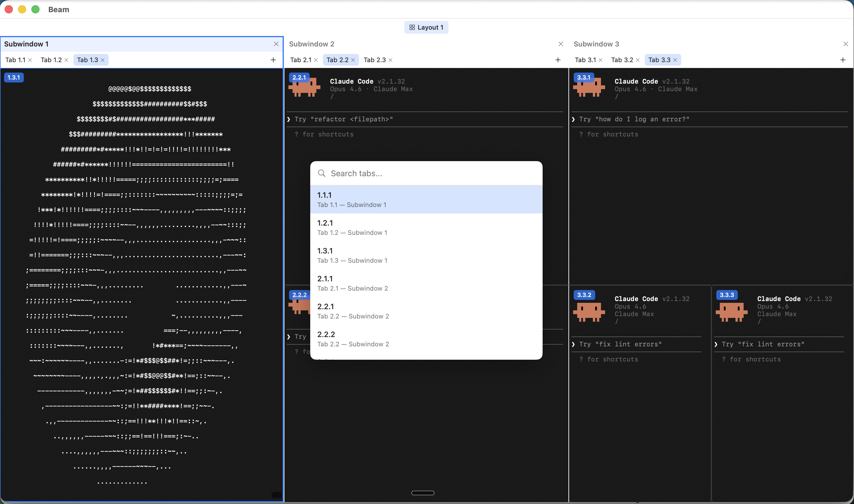Click the 1.3.1 pane badge in Subwindow 1
This screenshot has height=504, width=854.
14,78
